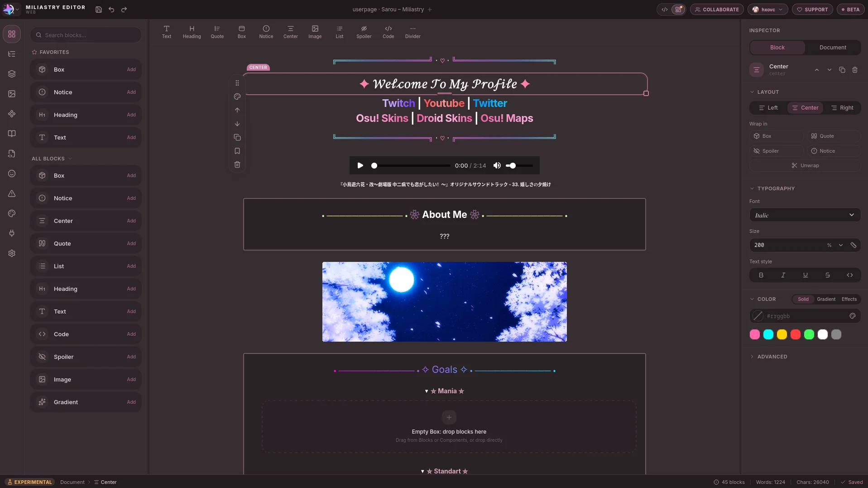Viewport: 868px width, 488px height.
Task: Play the audio track
Action: click(360, 166)
